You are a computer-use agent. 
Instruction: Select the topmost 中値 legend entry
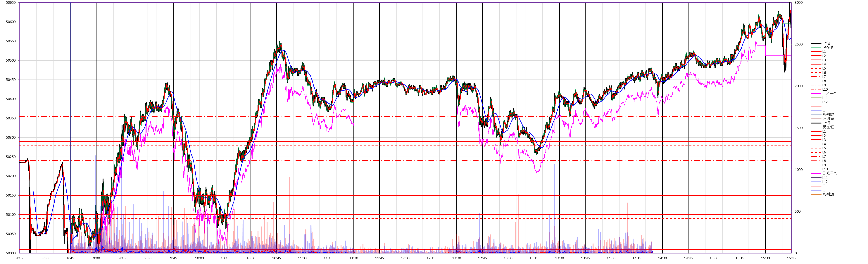click(x=826, y=43)
